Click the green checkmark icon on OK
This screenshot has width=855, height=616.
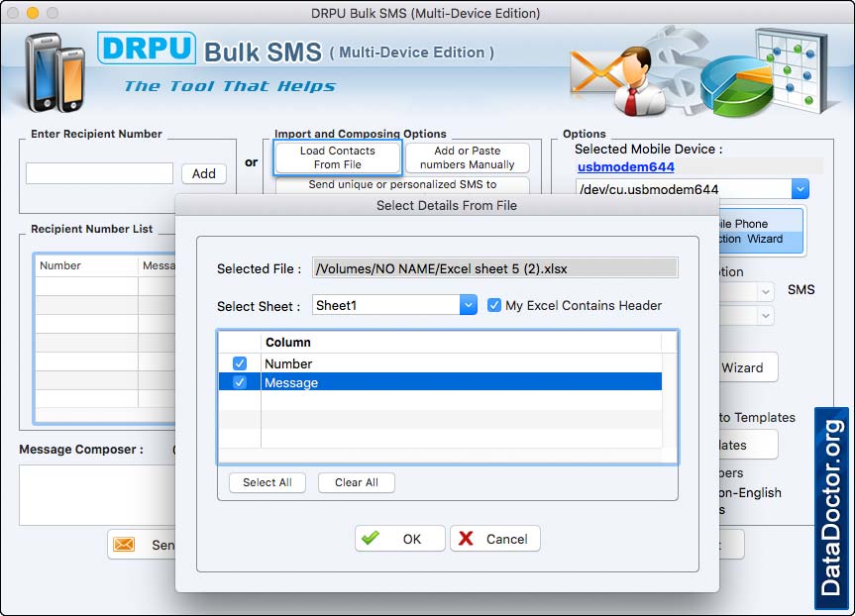pos(371,538)
